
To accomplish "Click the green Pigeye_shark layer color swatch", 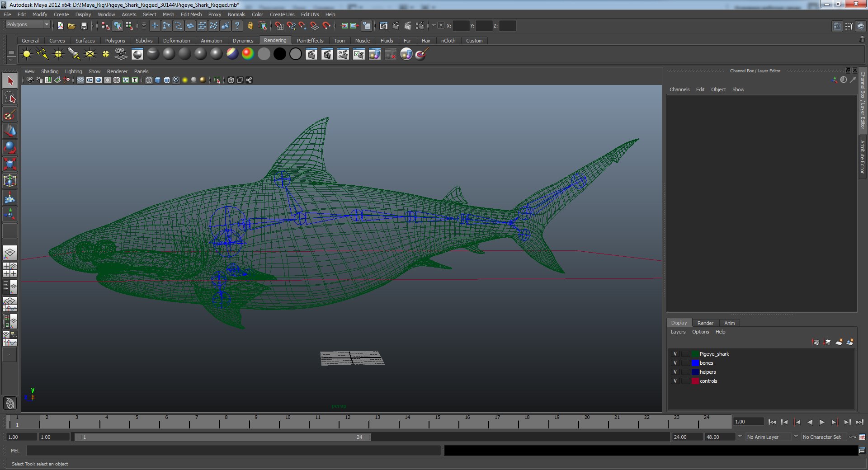I will coord(695,354).
